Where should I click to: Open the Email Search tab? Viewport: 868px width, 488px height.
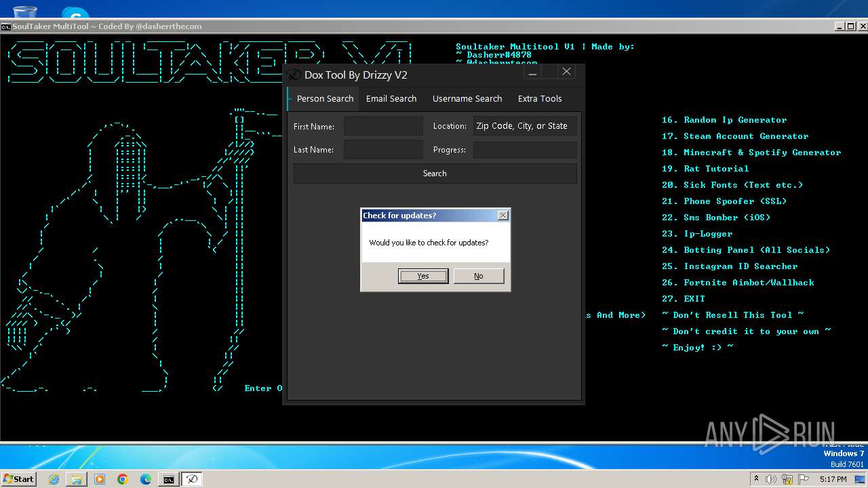pyautogui.click(x=391, y=99)
